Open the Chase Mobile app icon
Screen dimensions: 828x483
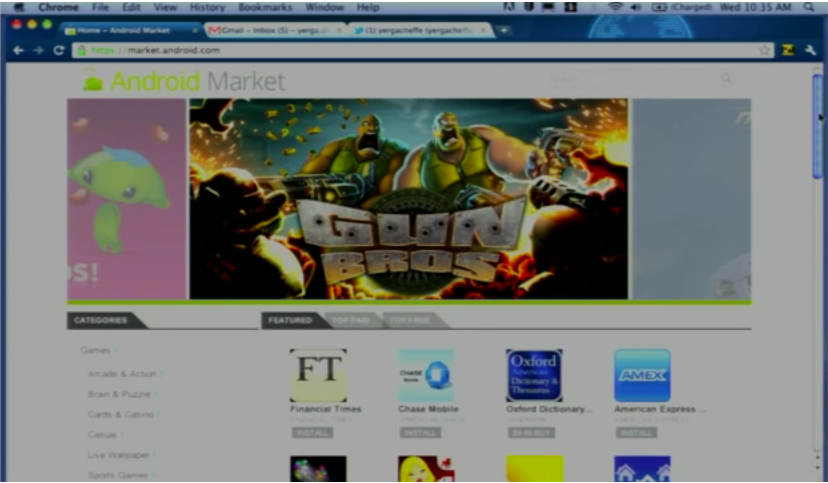click(426, 375)
